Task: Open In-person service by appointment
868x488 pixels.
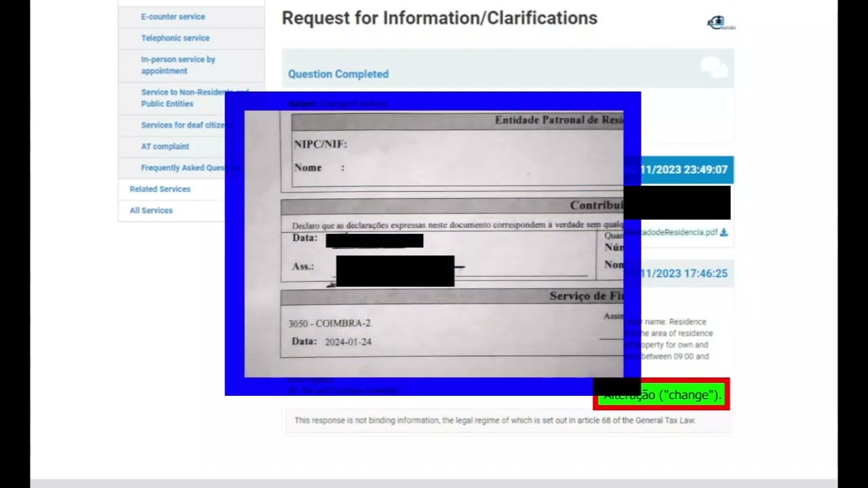Action: click(x=178, y=65)
